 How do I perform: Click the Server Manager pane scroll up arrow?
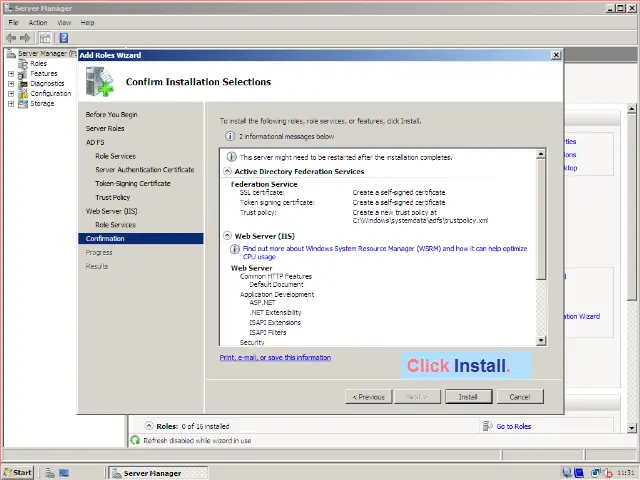(x=632, y=109)
